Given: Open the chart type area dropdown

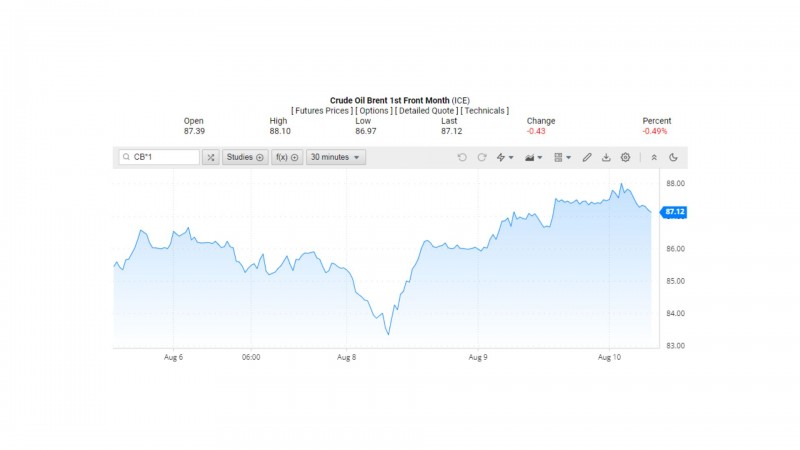Looking at the screenshot, I should [x=534, y=157].
